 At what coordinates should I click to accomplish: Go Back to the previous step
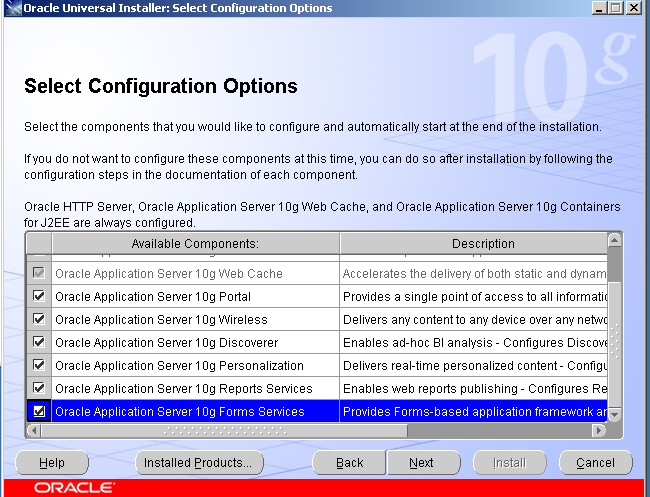click(x=349, y=463)
